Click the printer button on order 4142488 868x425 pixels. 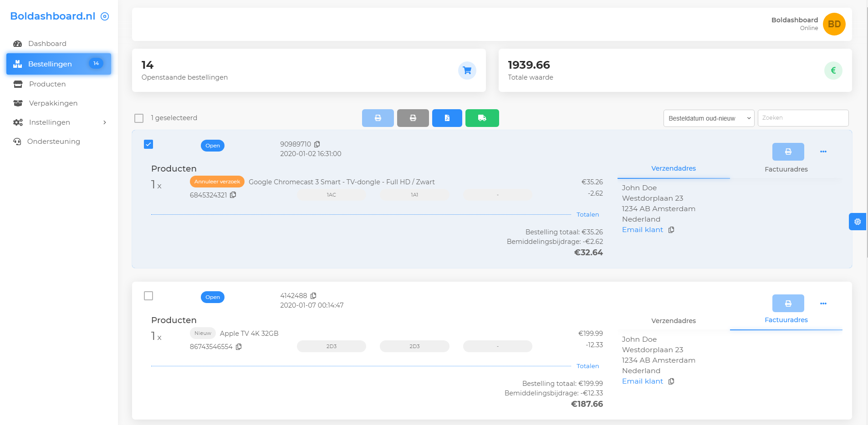[x=788, y=303]
